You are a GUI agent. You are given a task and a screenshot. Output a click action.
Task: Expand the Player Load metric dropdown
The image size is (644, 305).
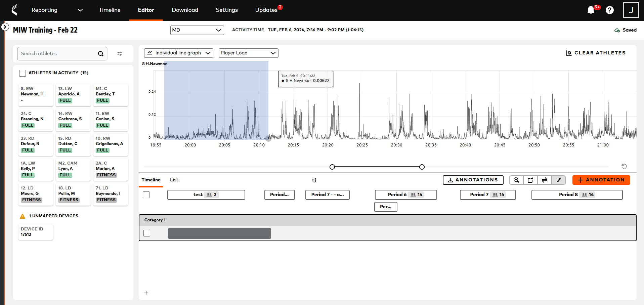248,53
